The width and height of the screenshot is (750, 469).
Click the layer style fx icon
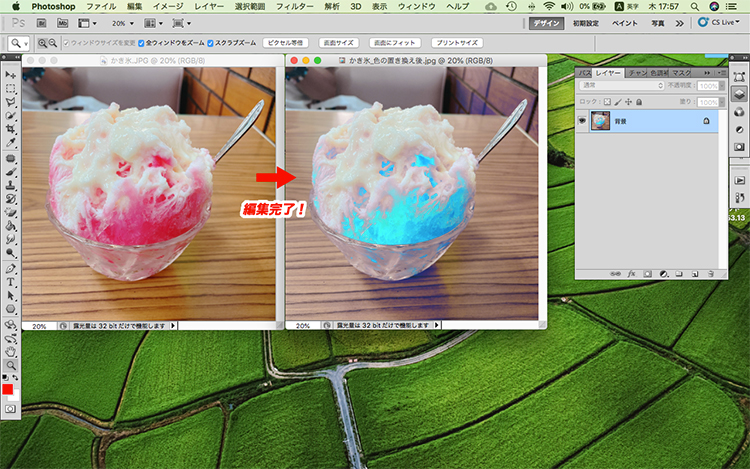[631, 272]
